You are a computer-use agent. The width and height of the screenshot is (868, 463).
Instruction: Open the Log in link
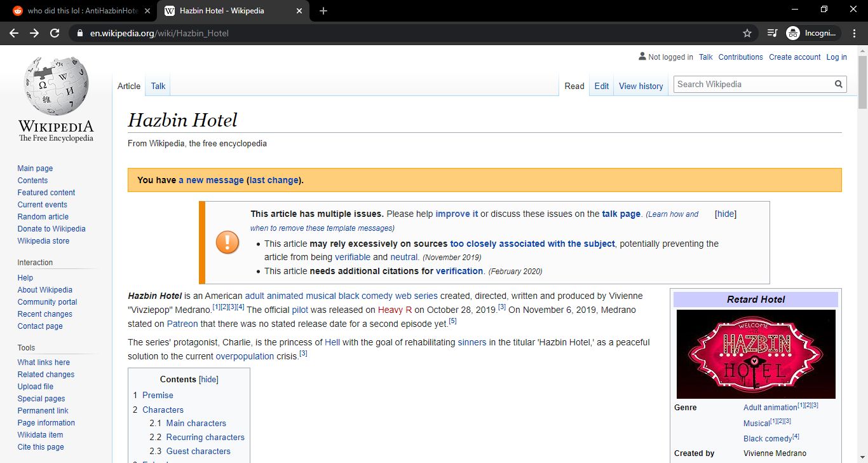(x=836, y=57)
